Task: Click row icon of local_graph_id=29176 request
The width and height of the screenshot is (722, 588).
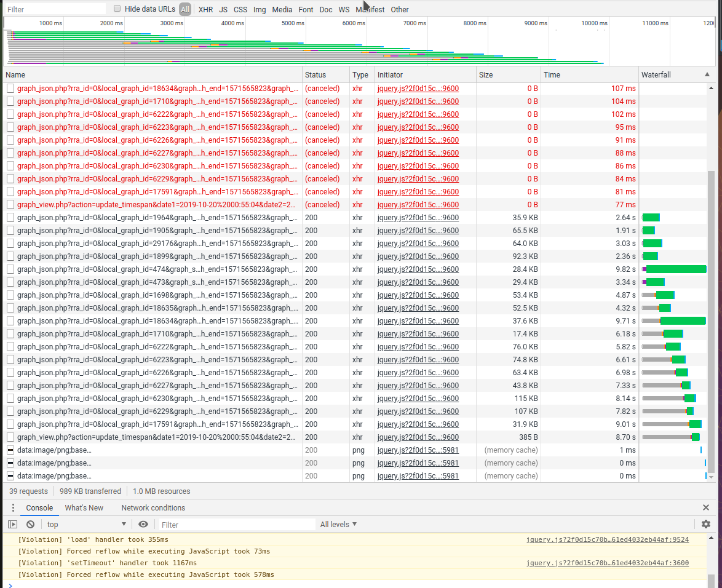Action: 10,243
